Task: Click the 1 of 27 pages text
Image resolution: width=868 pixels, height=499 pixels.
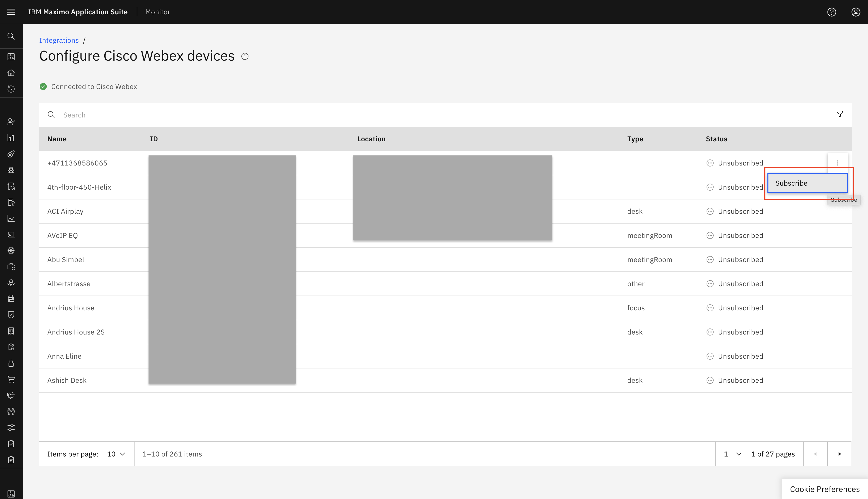Action: [x=773, y=454]
